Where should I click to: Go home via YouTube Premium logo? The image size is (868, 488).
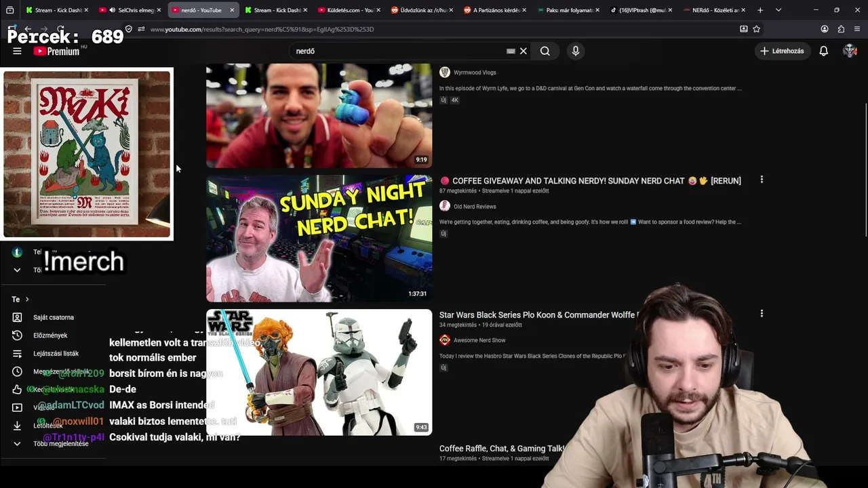(x=56, y=51)
